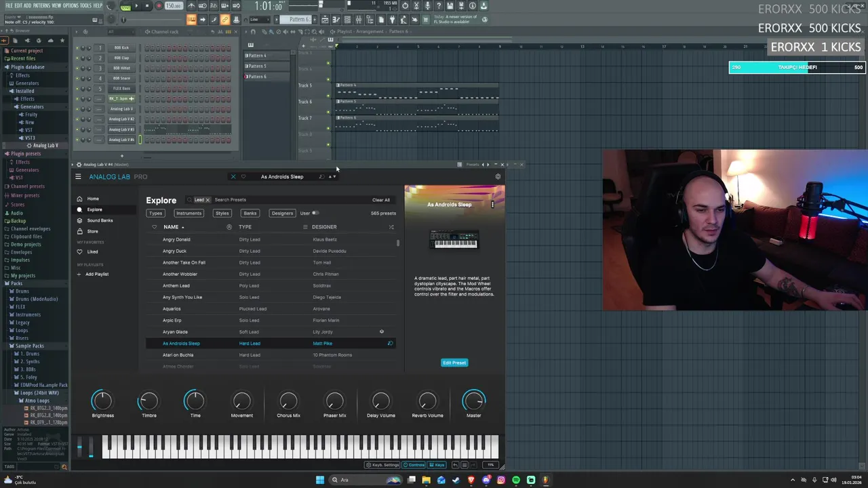
Task: Click the FL Studio play button
Action: point(136,6)
